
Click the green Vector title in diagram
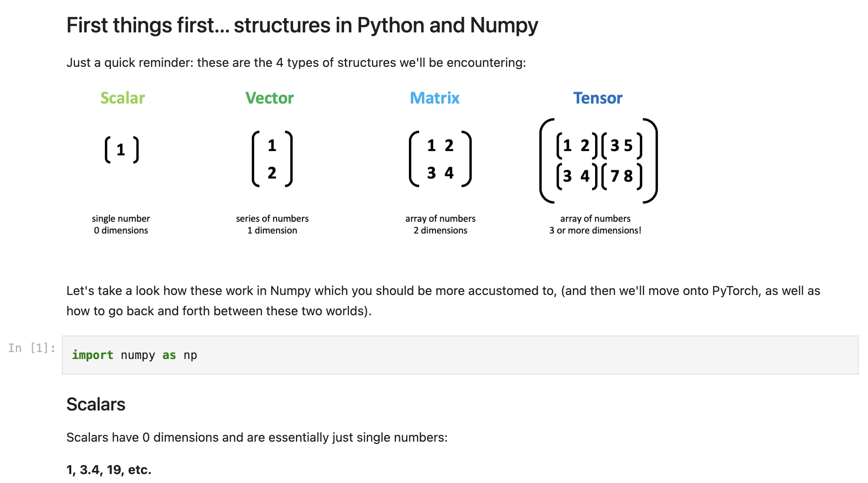tap(270, 98)
